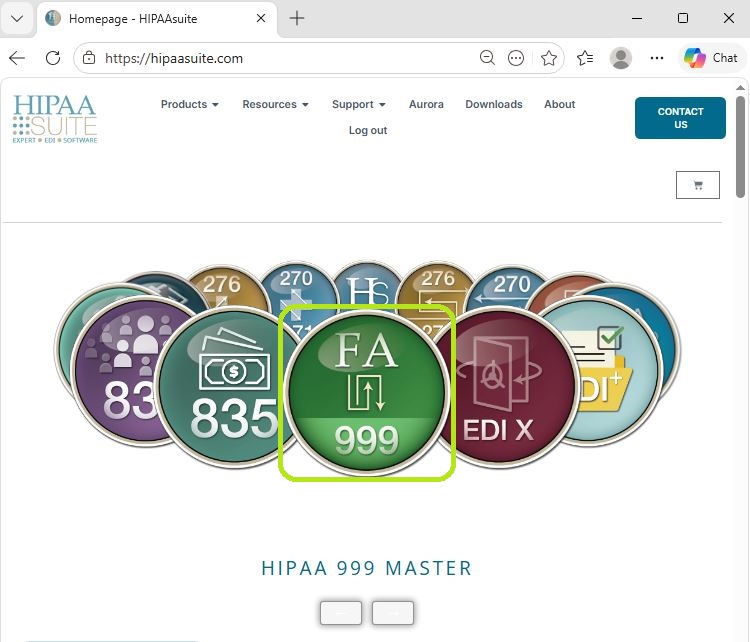Screen dimensions: 750x642
Task: Click the next slide arrow button
Action: (x=393, y=613)
